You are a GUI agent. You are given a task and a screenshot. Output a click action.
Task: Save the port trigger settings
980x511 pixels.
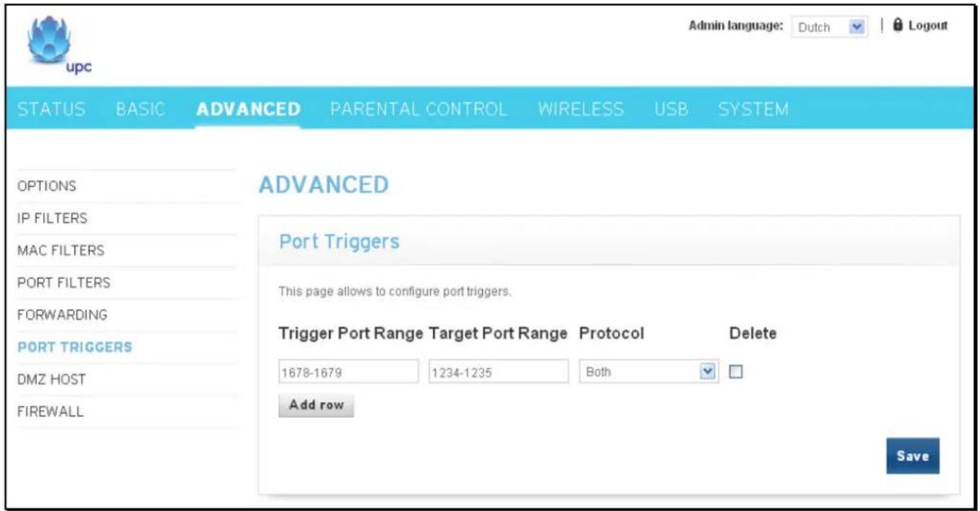pos(913,456)
